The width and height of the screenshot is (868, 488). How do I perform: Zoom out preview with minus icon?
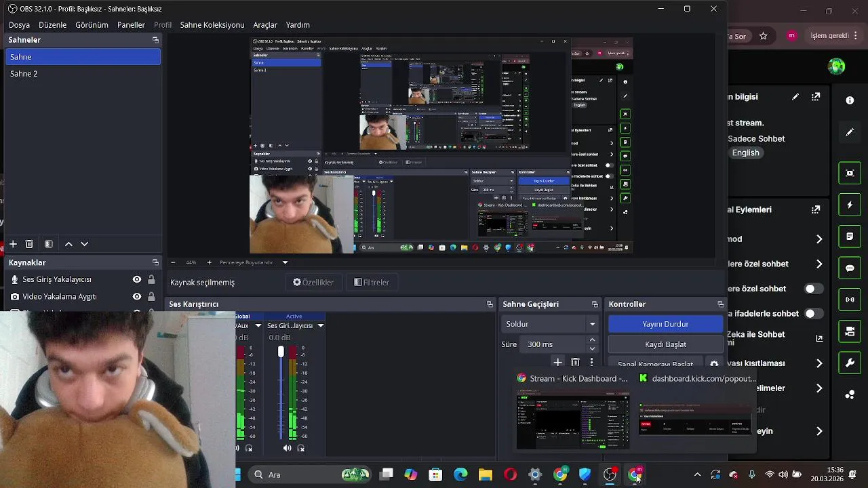[173, 262]
